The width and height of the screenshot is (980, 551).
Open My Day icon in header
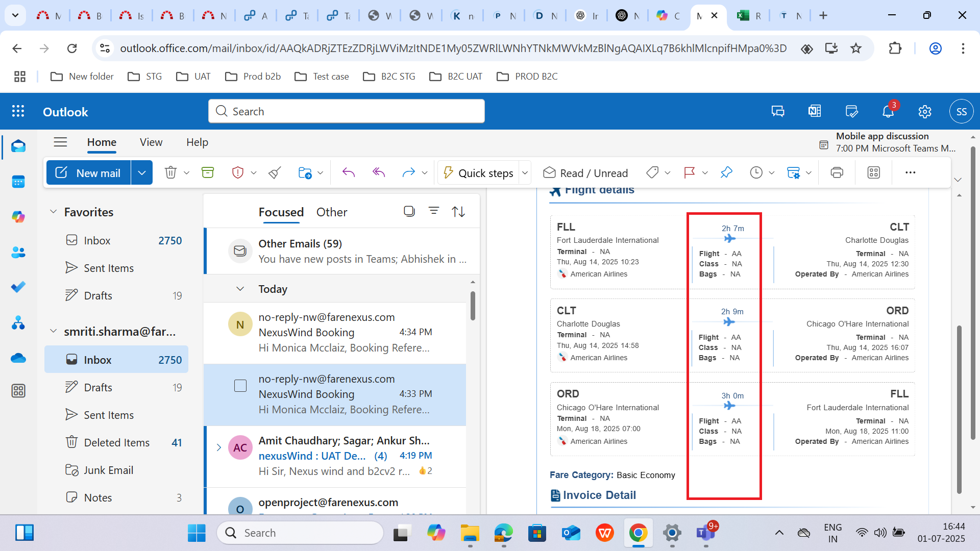coord(851,111)
